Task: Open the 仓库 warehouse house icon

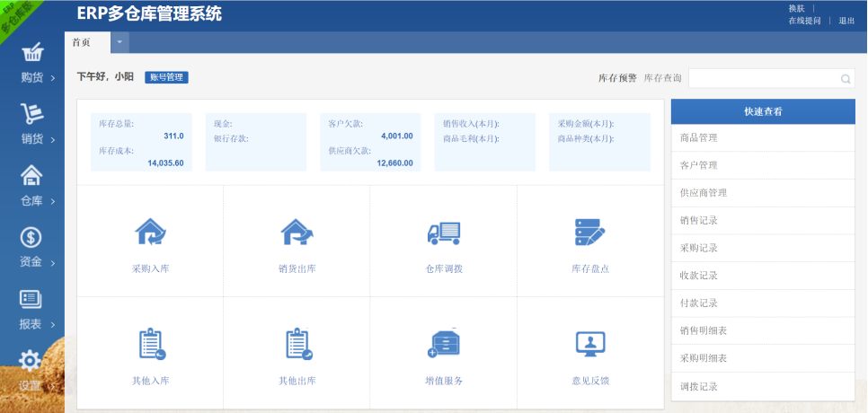Action: pos(31,176)
